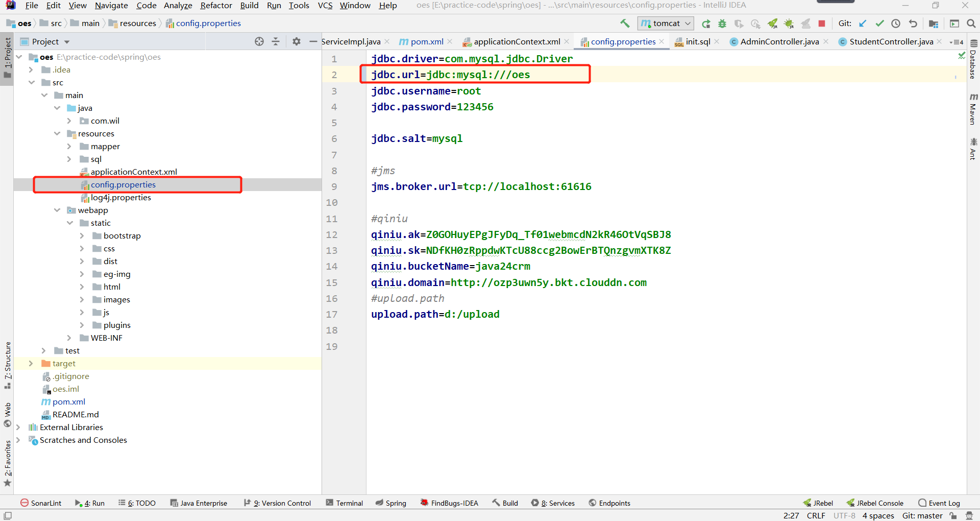The height and width of the screenshot is (521, 980).
Task: Expand the target folder in project tree
Action: click(31, 364)
